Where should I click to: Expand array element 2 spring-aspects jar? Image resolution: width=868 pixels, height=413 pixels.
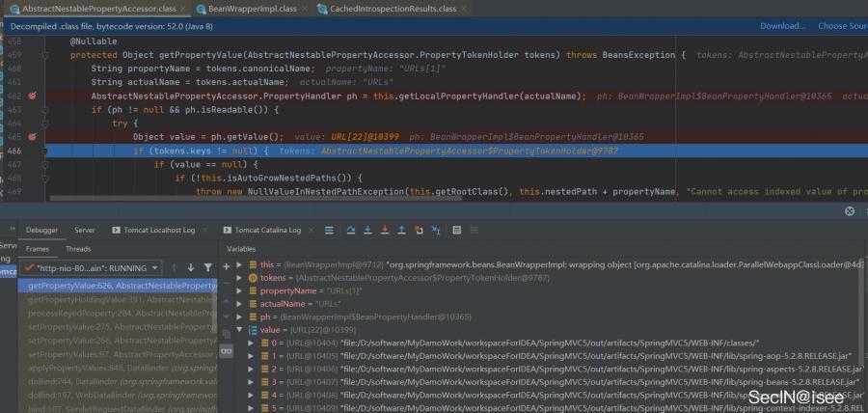(251, 369)
